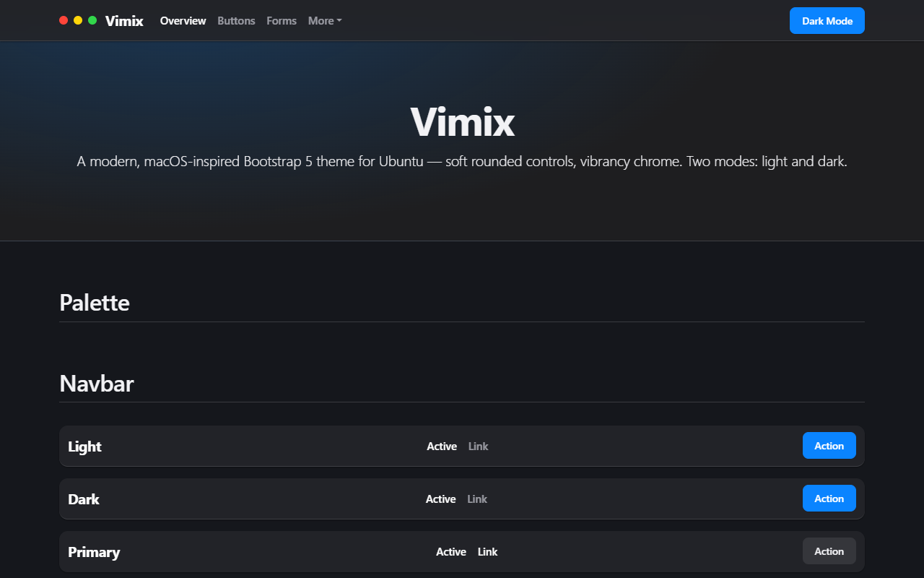This screenshot has height=578, width=924.
Task: Click Link in the Dark navbar
Action: point(477,499)
